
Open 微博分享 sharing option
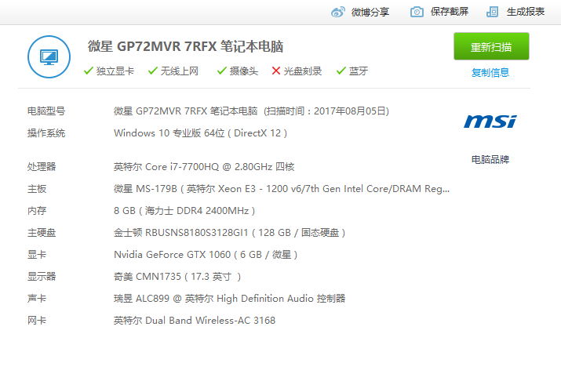pyautogui.click(x=370, y=12)
